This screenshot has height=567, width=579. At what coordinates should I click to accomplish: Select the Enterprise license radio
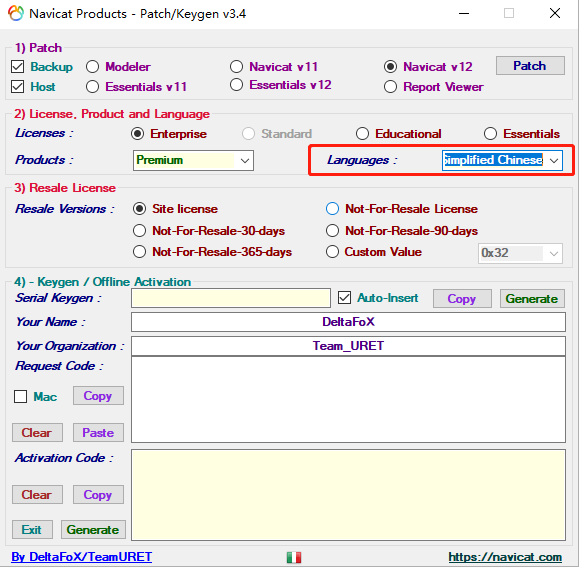coord(137,134)
